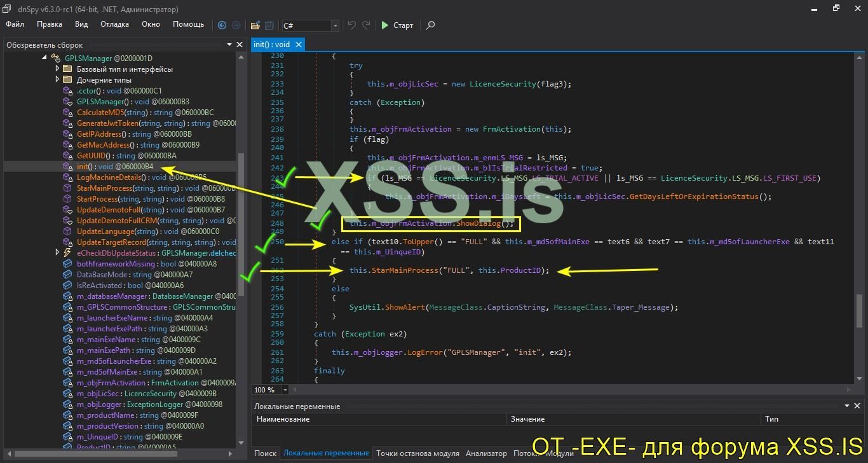Click method icon beside StartProcess
Viewport: 868px width, 463px height.
coord(67,199)
